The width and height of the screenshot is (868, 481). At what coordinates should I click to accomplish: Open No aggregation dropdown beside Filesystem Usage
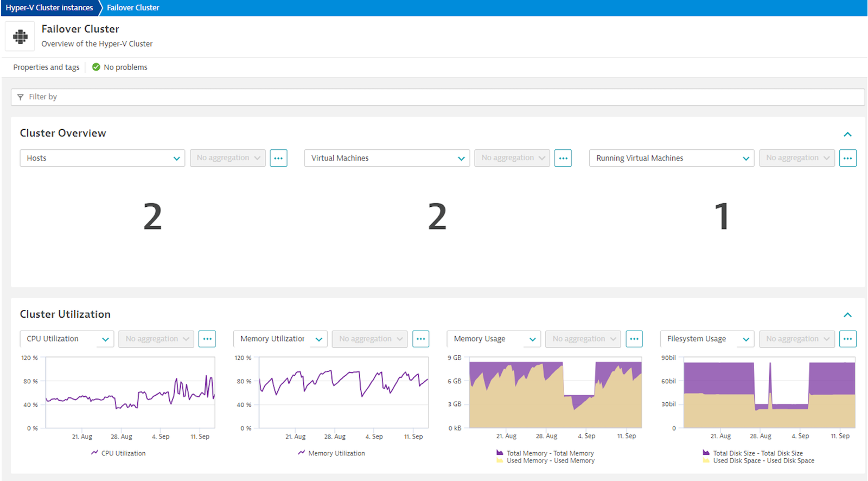(797, 339)
